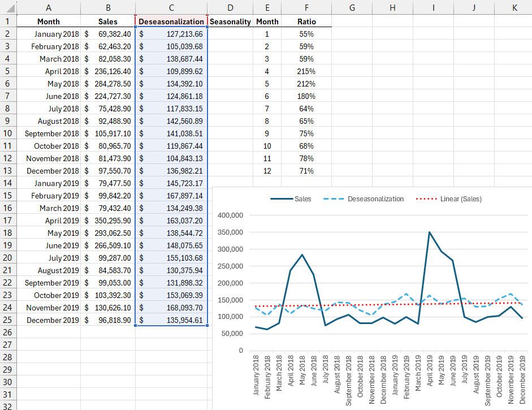Select column F header

click(x=306, y=7)
